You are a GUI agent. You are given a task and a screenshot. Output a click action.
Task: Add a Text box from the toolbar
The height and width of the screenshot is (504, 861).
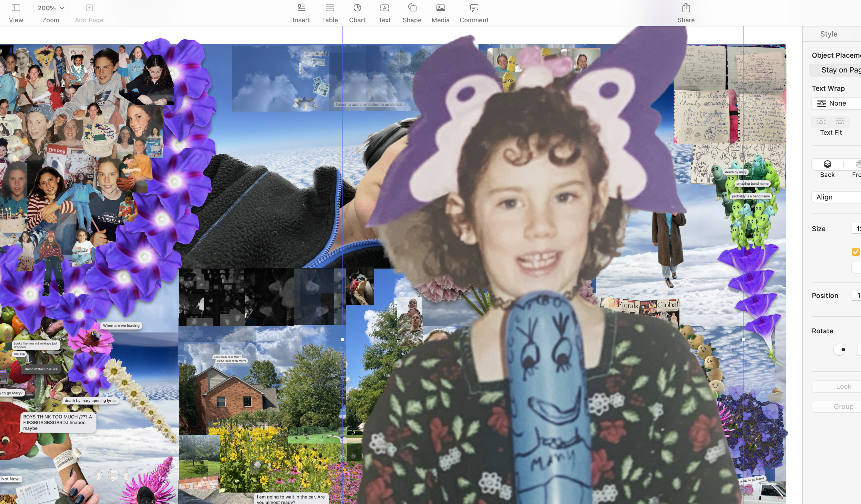pos(385,13)
